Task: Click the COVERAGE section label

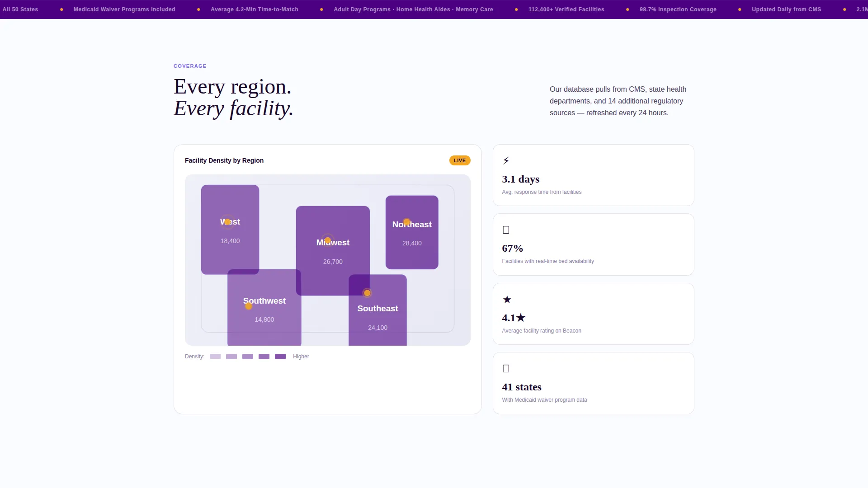Action: click(190, 66)
